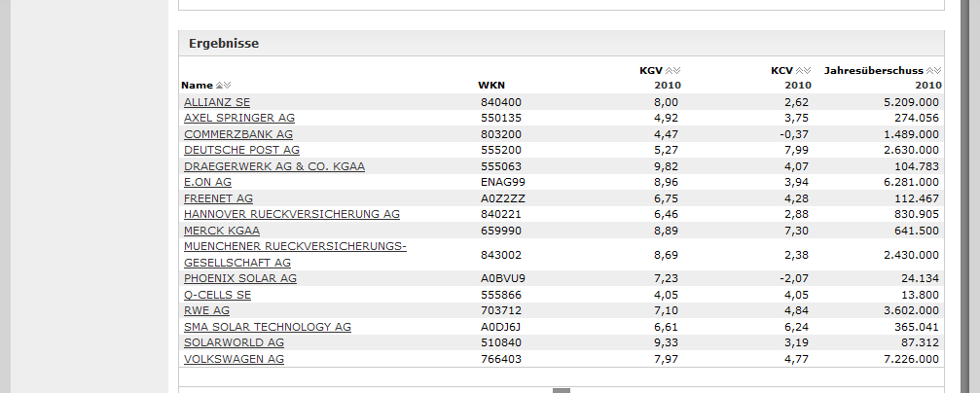This screenshot has width=980, height=393.
Task: Open the SOLARWORLD AG link
Action: pos(234,342)
